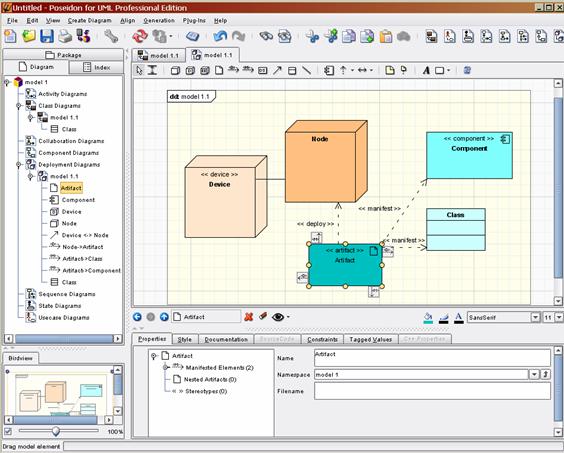Click the Undo arrow icon
The height and width of the screenshot is (453, 564).
pos(220,36)
